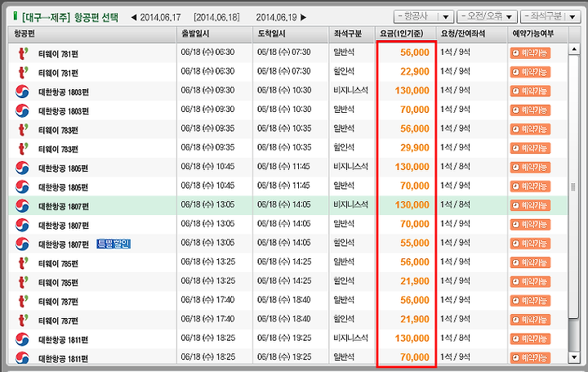Click the vertical scrollbar thumb

573,186
